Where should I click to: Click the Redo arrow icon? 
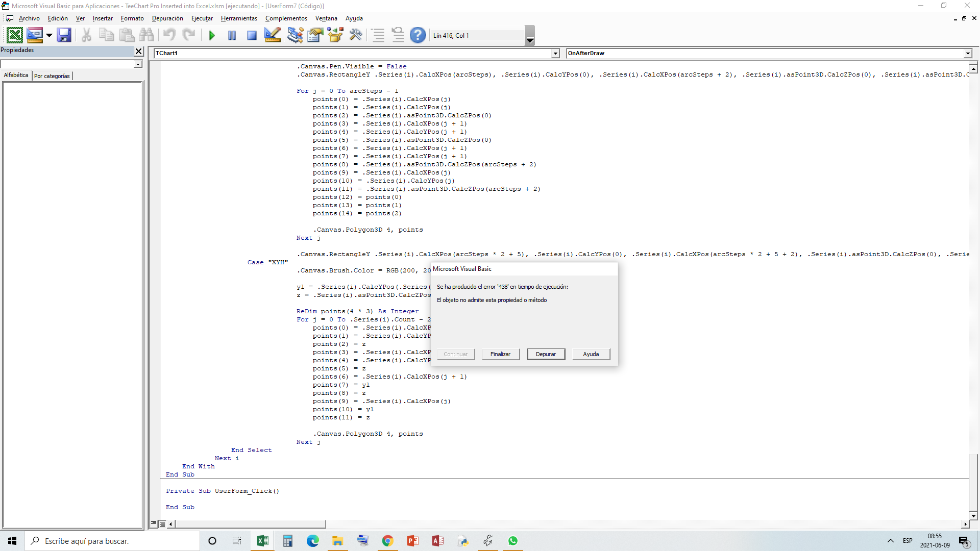[x=189, y=35]
